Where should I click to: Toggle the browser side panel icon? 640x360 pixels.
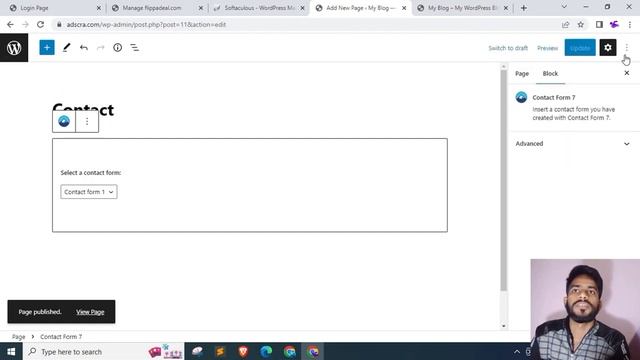[x=599, y=24]
